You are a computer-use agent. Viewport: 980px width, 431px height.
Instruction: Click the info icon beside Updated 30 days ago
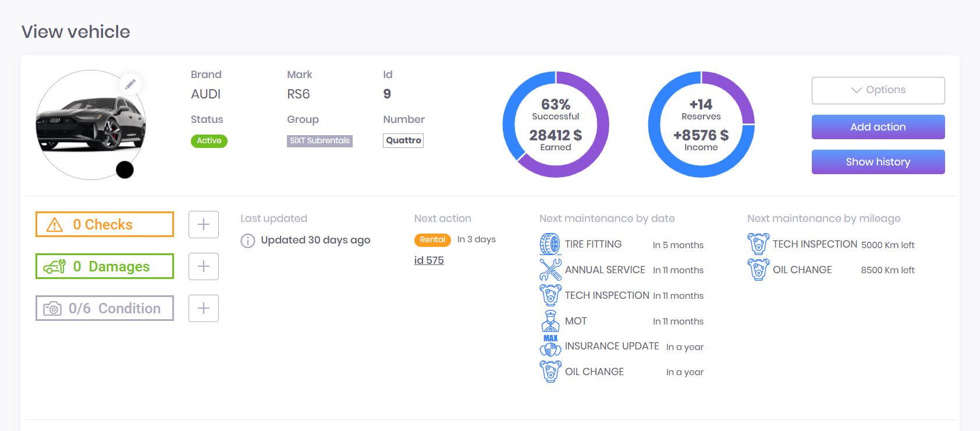click(x=248, y=241)
